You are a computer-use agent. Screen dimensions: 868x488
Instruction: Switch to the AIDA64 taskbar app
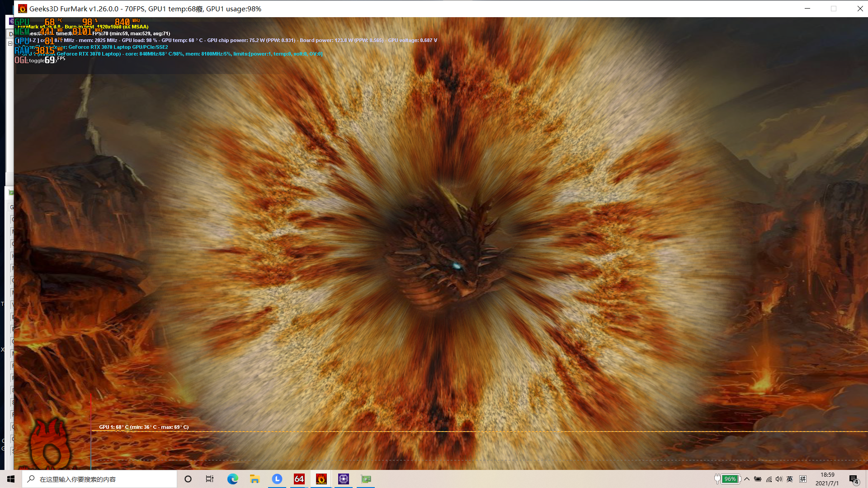tap(299, 479)
